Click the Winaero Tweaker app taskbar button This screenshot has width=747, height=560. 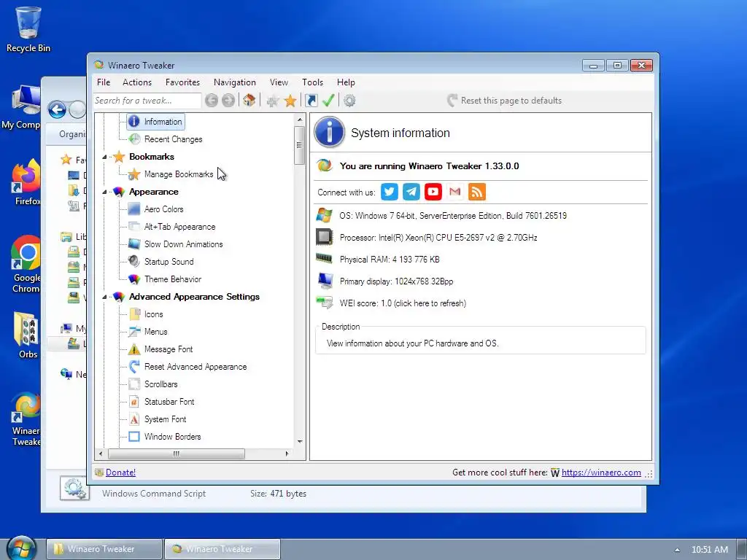point(222,549)
